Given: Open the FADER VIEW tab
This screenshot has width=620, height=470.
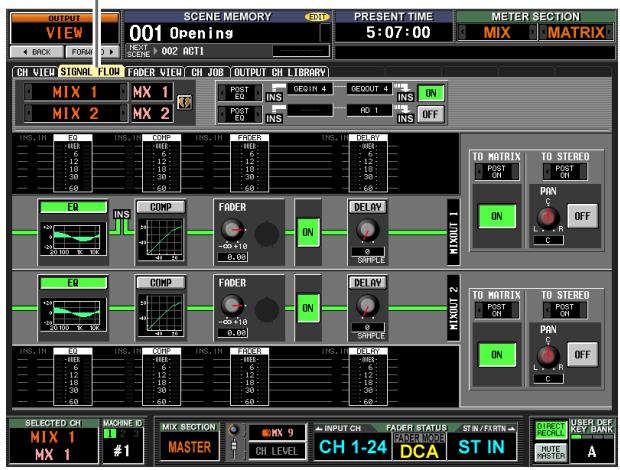Looking at the screenshot, I should (x=155, y=72).
